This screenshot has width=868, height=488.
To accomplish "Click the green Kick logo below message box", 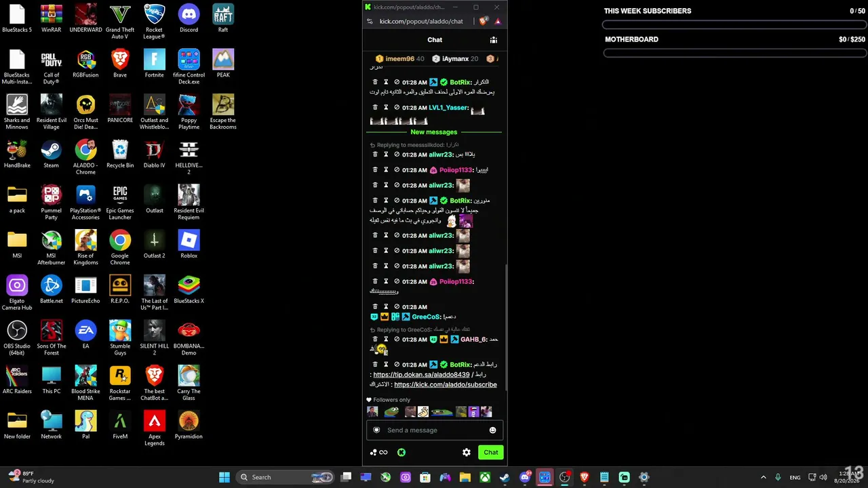I will (x=401, y=452).
